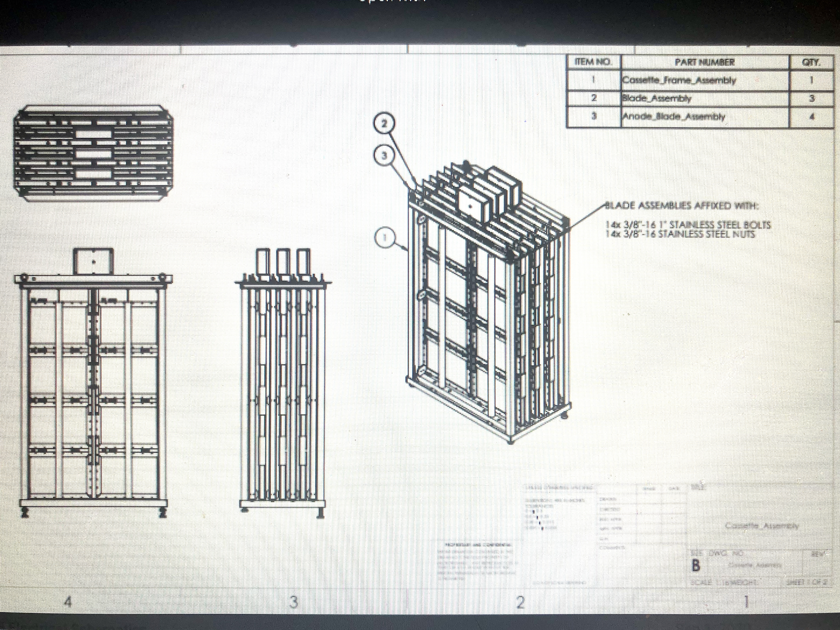Select the Cassette_Frame_Assembly part cell

705,80
